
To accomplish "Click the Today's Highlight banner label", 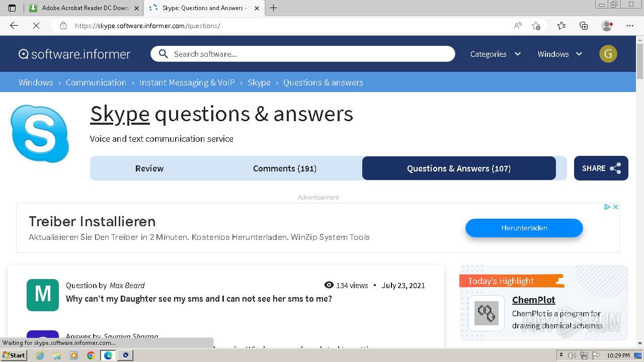I will 511,281.
